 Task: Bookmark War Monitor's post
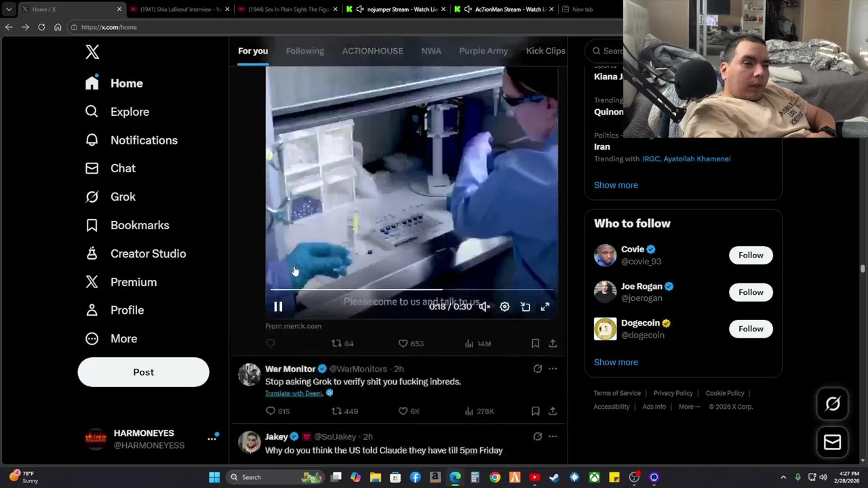tap(535, 411)
